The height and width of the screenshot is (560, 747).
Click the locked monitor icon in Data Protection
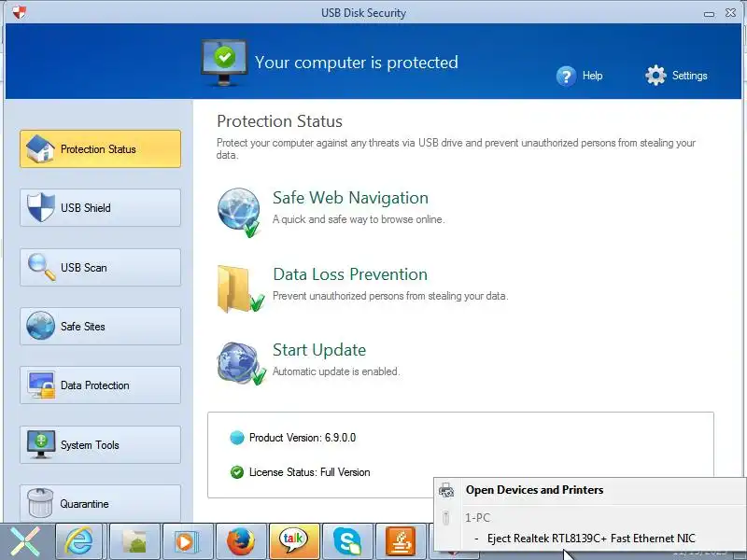pos(41,385)
